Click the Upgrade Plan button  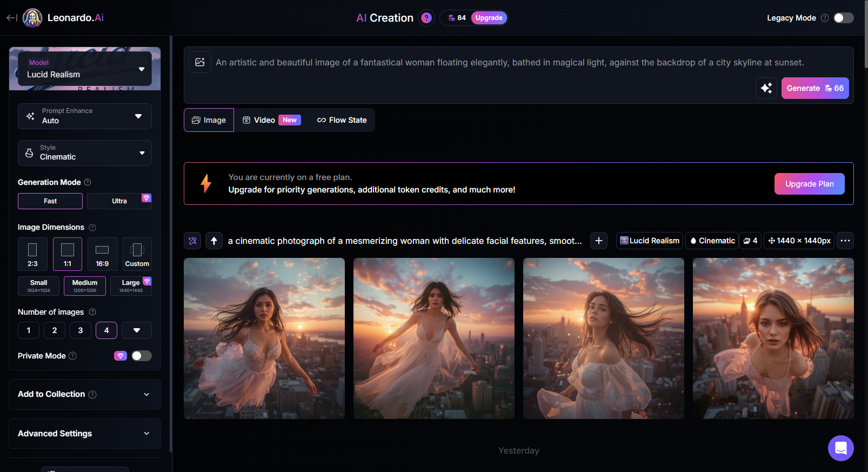pyautogui.click(x=809, y=184)
